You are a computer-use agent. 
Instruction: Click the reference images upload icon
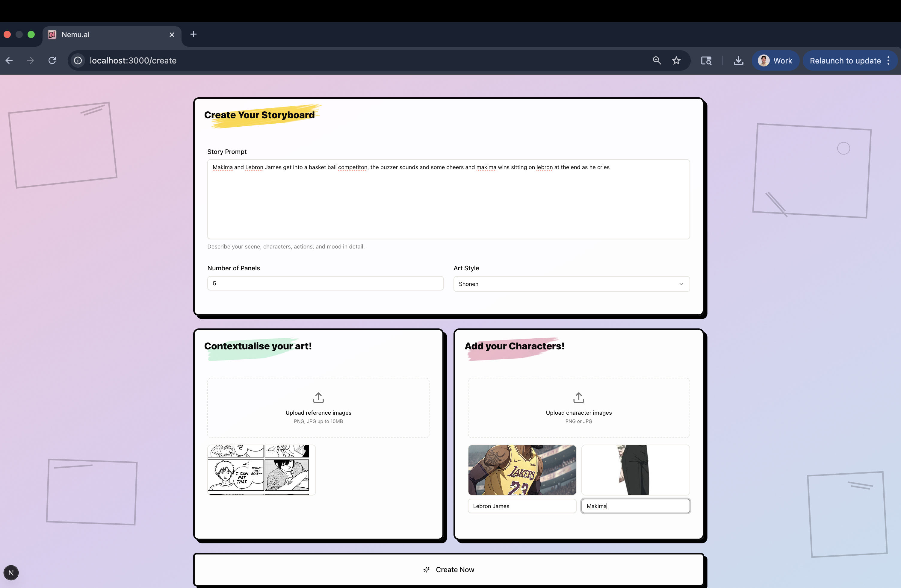click(x=318, y=397)
